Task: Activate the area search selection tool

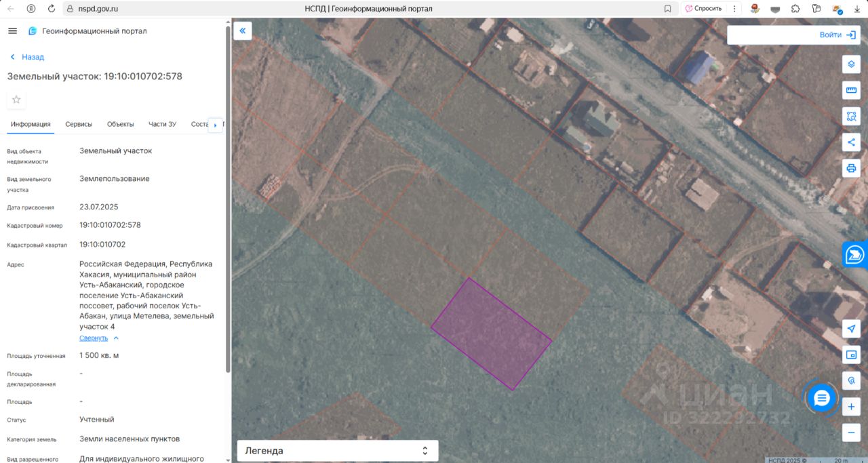Action: (851, 116)
